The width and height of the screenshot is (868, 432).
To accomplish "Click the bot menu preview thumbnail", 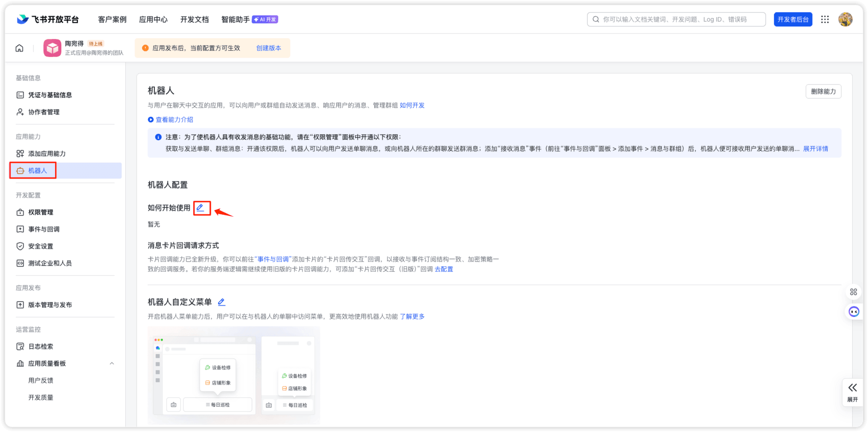I will pos(234,376).
